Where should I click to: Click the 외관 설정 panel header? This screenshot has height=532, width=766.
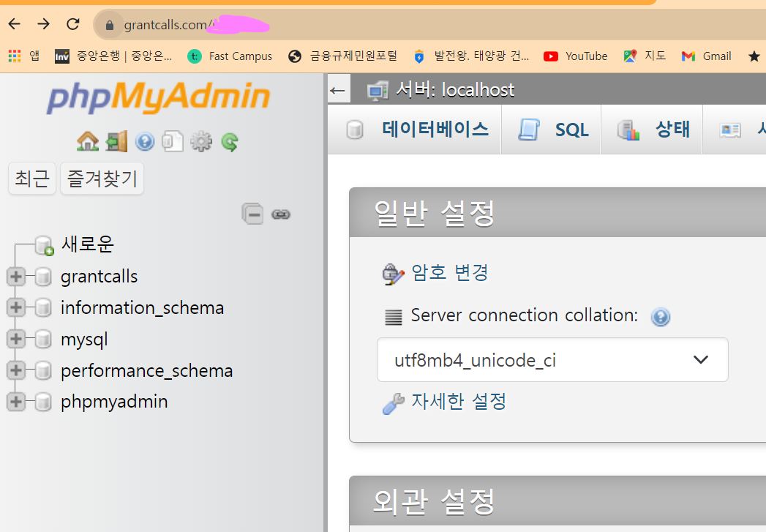(557, 502)
